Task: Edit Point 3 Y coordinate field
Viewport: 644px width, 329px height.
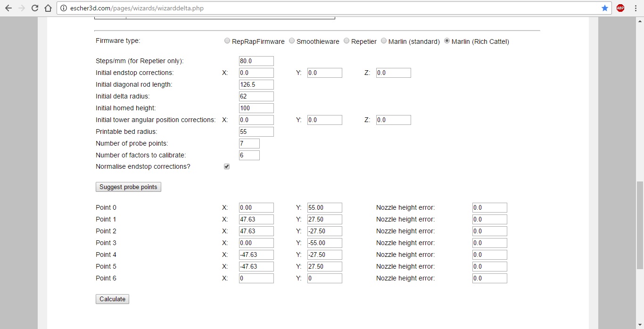Action: 325,243
